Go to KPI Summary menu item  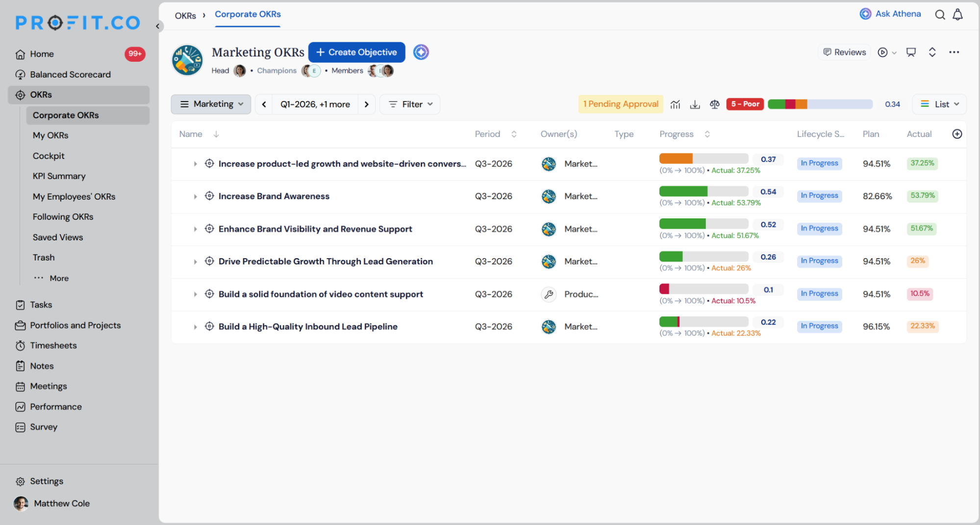point(59,176)
